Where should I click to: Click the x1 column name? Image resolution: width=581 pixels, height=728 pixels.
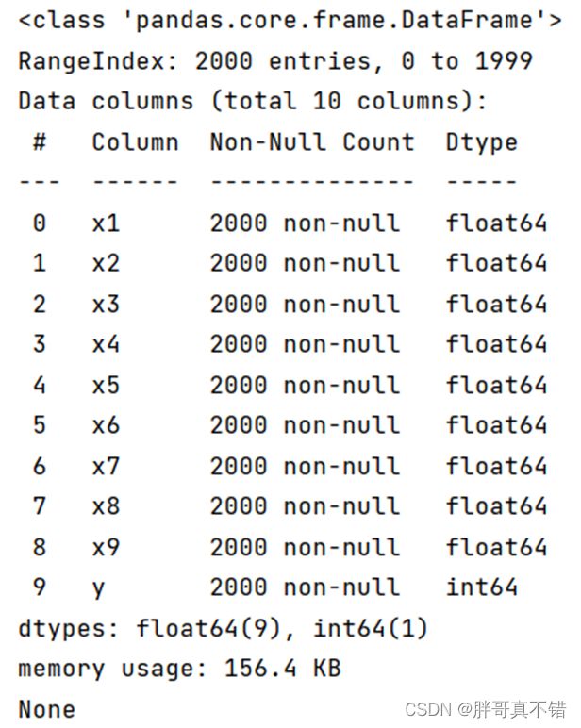[x=106, y=223]
